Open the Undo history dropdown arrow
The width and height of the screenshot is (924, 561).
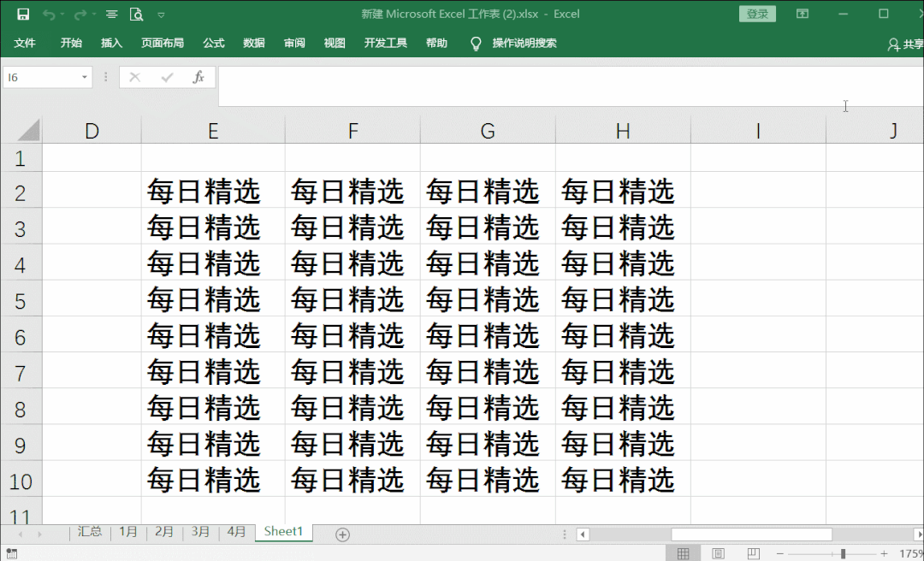pos(62,15)
